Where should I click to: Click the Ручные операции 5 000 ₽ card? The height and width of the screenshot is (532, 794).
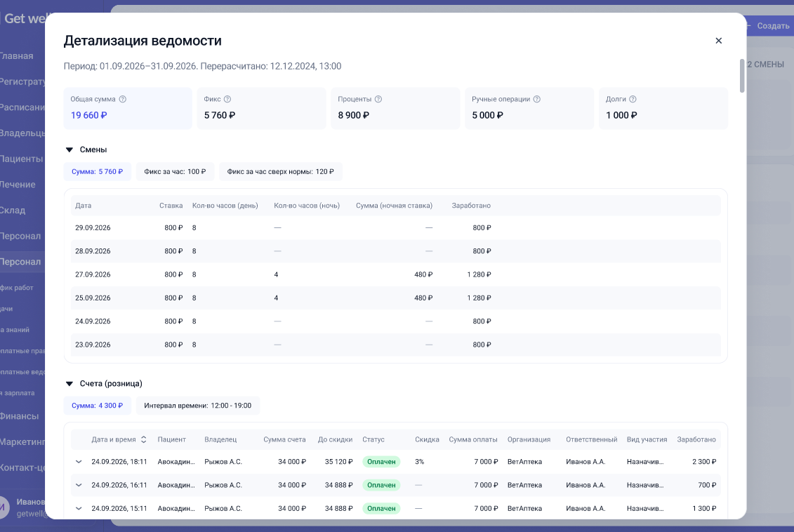click(x=529, y=108)
